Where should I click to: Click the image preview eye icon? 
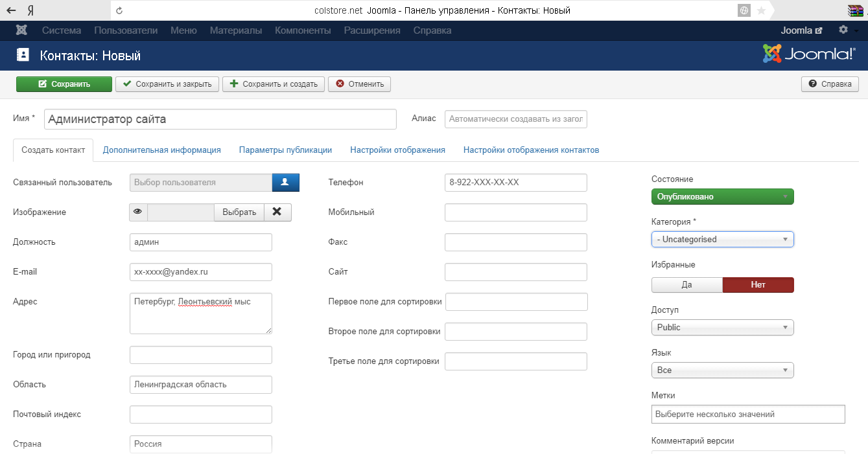(x=138, y=212)
